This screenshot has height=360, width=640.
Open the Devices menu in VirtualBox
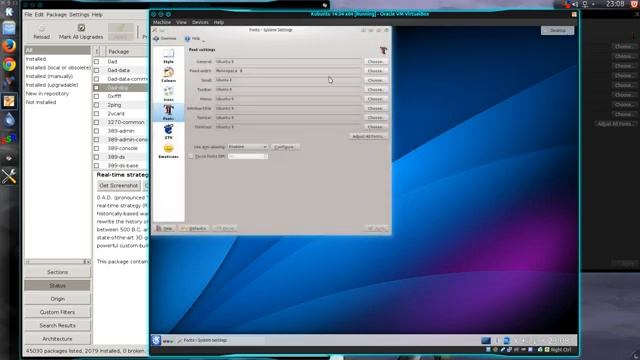(x=200, y=22)
